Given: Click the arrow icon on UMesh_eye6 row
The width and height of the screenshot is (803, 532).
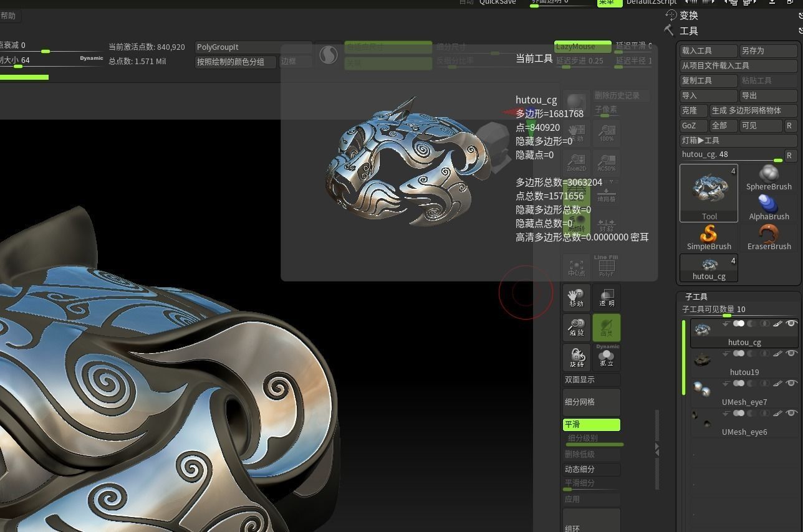Looking at the screenshot, I should coord(726,413).
